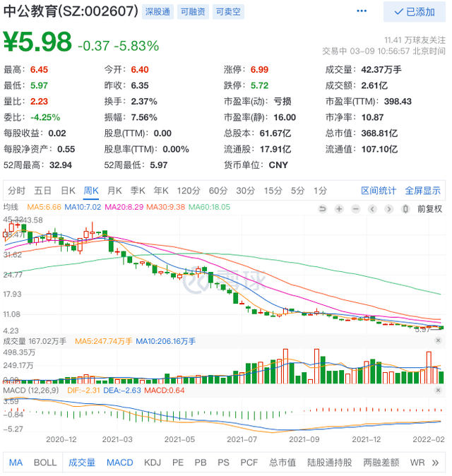Select the 季K chart tab
The image size is (452, 476).
pyautogui.click(x=138, y=191)
